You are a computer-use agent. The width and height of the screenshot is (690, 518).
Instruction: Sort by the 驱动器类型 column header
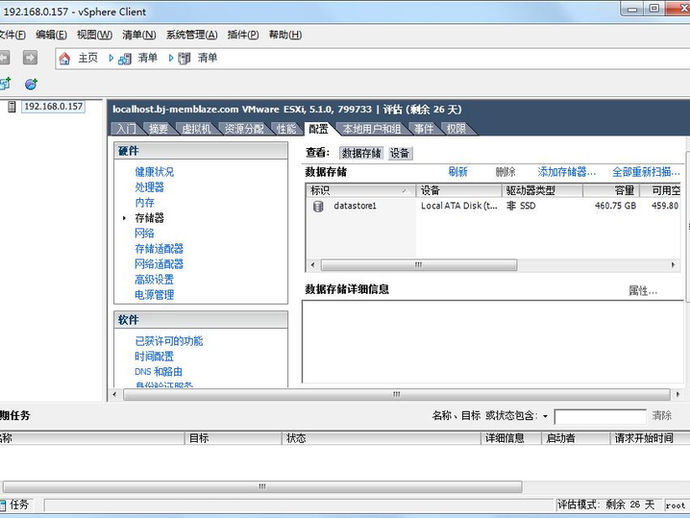click(542, 191)
